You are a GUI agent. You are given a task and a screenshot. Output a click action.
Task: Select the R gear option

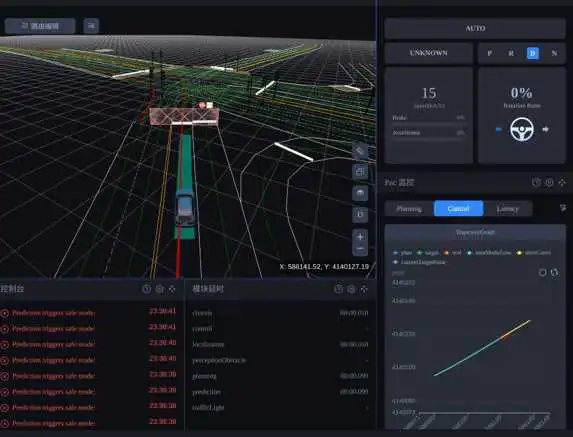click(511, 53)
